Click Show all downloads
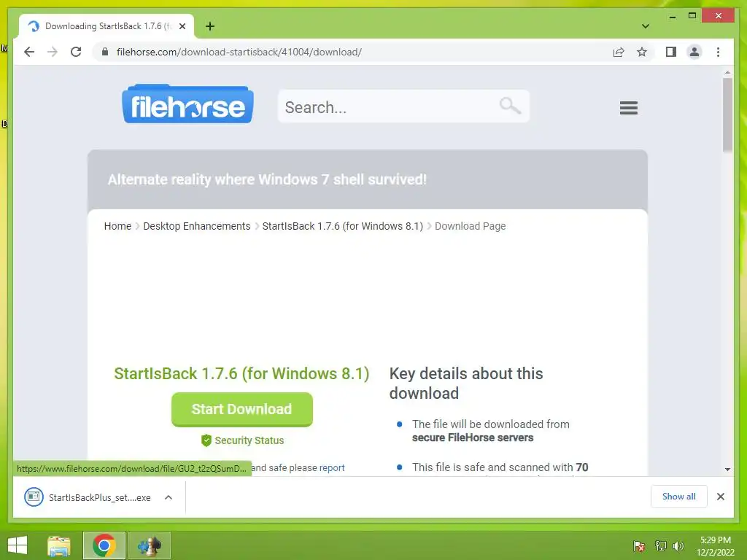 click(679, 497)
